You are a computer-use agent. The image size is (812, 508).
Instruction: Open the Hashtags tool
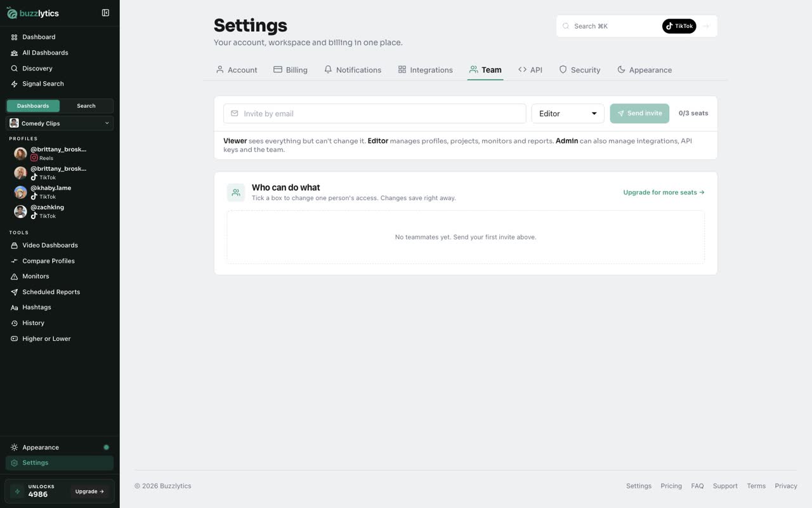coord(60,307)
